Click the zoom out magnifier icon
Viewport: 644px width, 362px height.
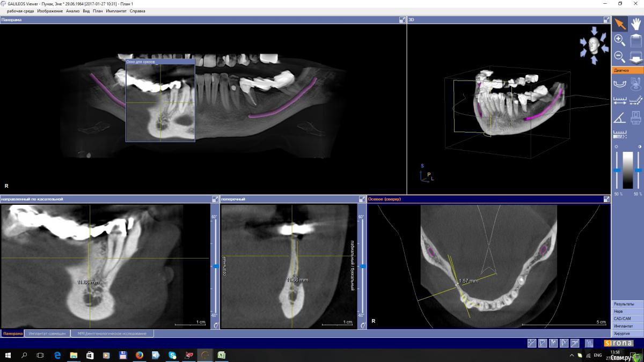coord(619,56)
